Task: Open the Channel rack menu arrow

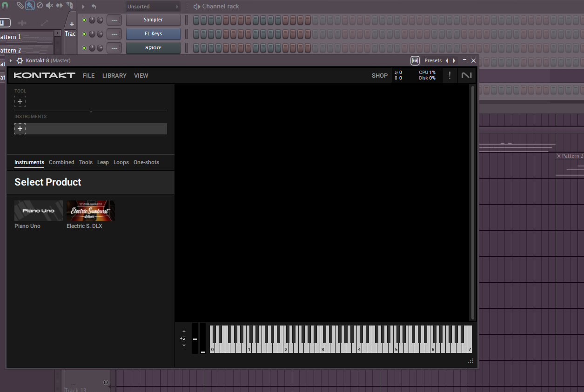Action: point(83,7)
